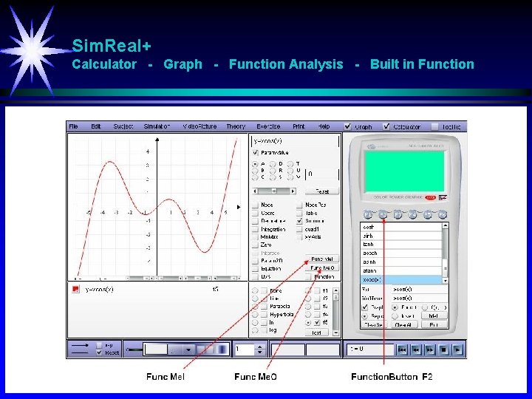Click the skip-to-start playback button

402,349
